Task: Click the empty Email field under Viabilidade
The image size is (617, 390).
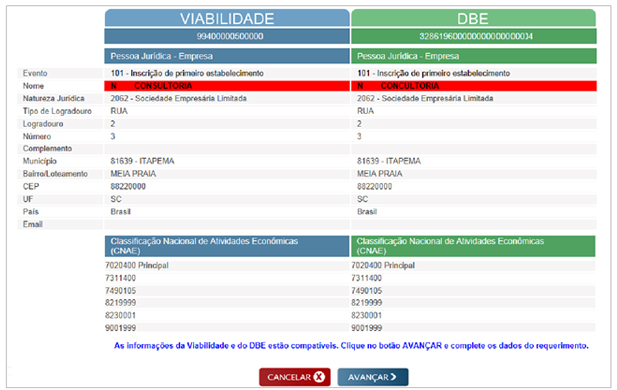Action: (x=227, y=224)
